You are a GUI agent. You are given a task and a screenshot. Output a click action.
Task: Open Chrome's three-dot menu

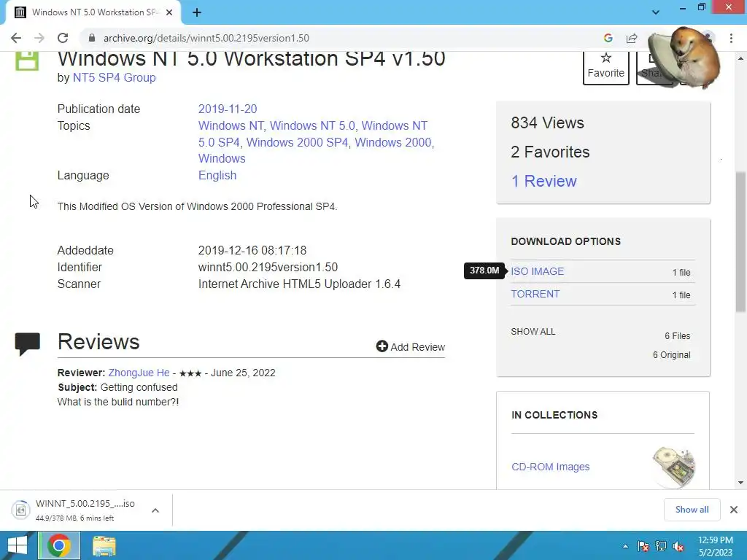coord(731,38)
